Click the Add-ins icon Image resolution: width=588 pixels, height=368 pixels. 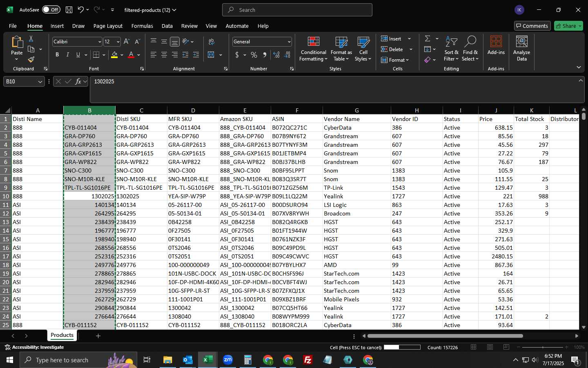(496, 45)
